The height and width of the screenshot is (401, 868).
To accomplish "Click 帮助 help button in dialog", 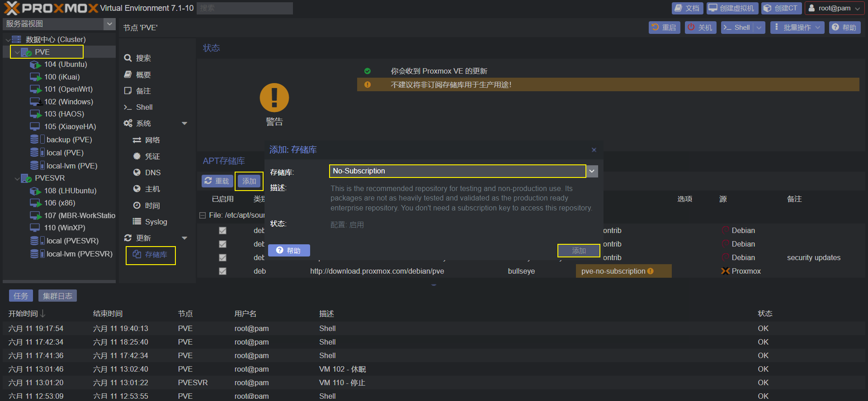I will pos(289,251).
